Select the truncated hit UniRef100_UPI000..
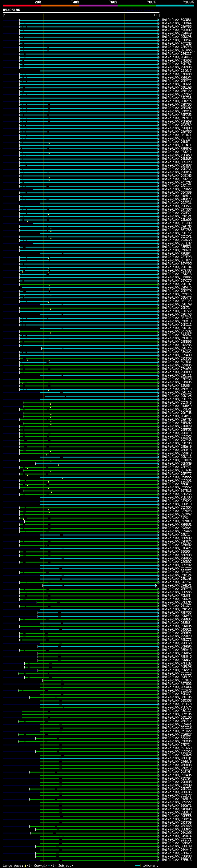The image size is (197, 868). (x=178, y=50)
